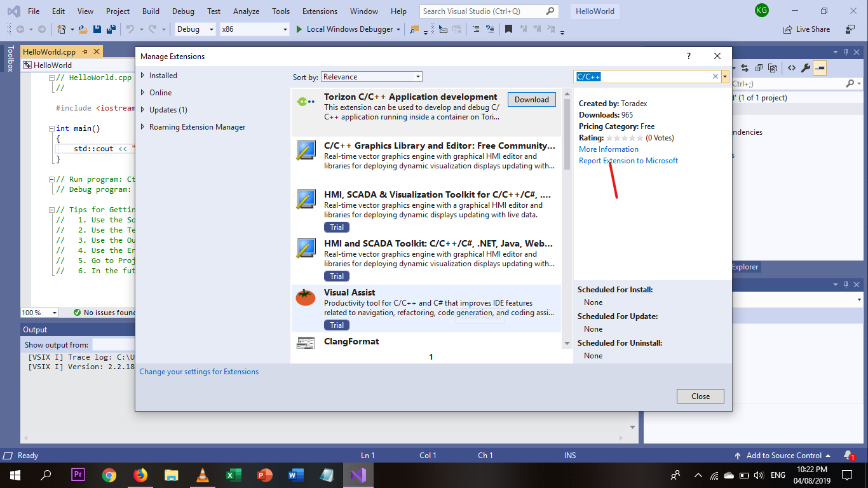Open the Extensions menu

click(320, 11)
